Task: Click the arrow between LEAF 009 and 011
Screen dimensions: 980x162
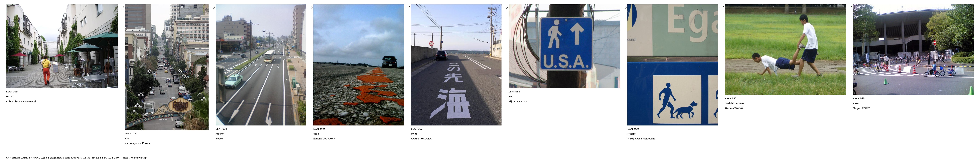Action: 121,7
